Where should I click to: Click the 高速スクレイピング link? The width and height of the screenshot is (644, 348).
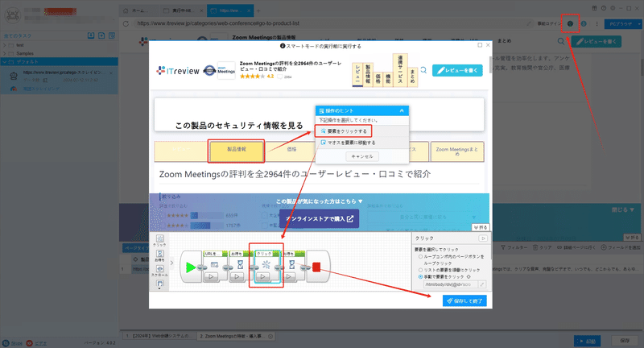coord(41,89)
